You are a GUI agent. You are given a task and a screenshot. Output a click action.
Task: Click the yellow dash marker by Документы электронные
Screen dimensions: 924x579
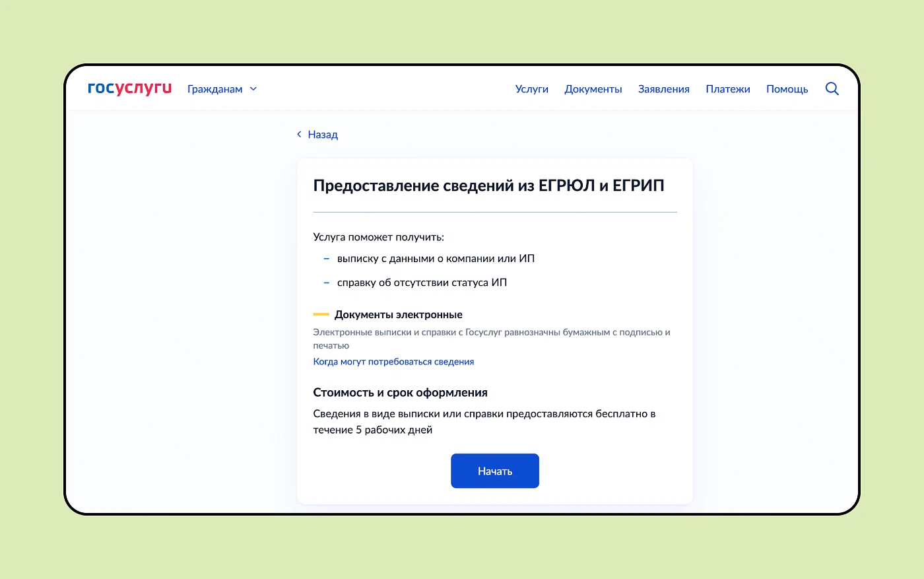pos(321,315)
